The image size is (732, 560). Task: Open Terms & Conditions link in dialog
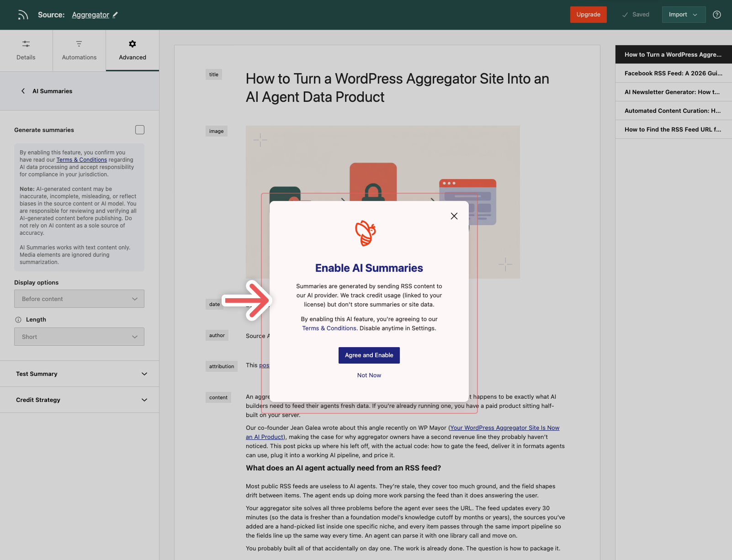click(329, 328)
